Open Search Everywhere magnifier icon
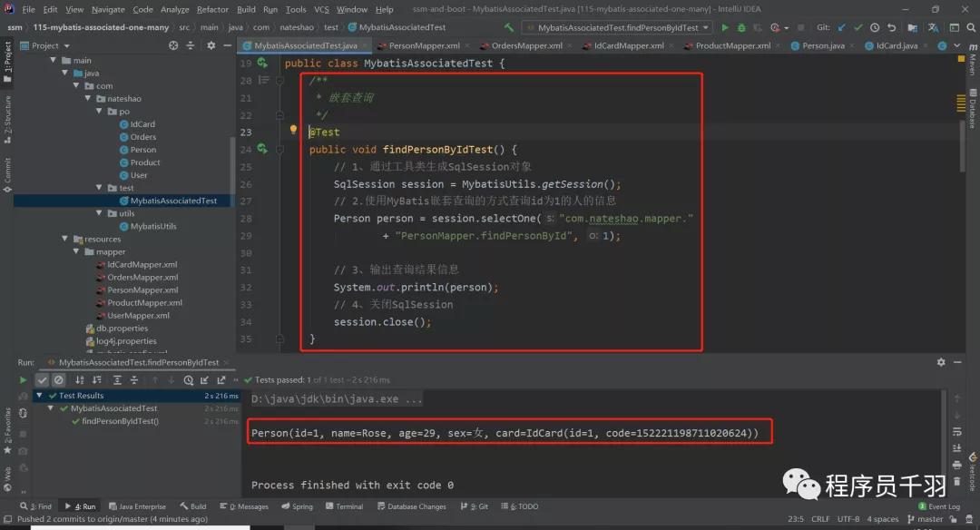980x530 pixels. [x=971, y=27]
